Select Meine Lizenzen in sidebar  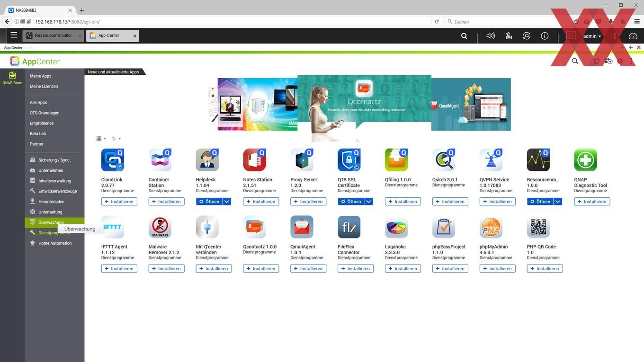tap(44, 86)
